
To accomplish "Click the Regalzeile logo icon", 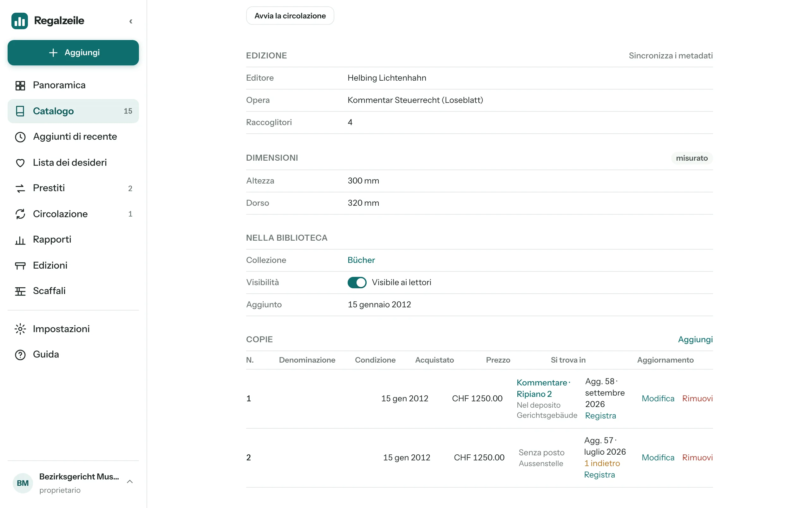I will [20, 21].
